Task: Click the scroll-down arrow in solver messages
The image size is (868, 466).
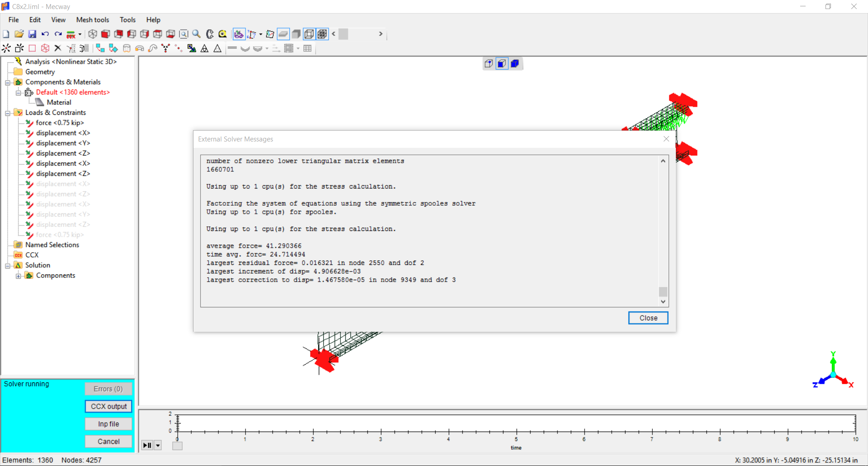Action: point(663,302)
